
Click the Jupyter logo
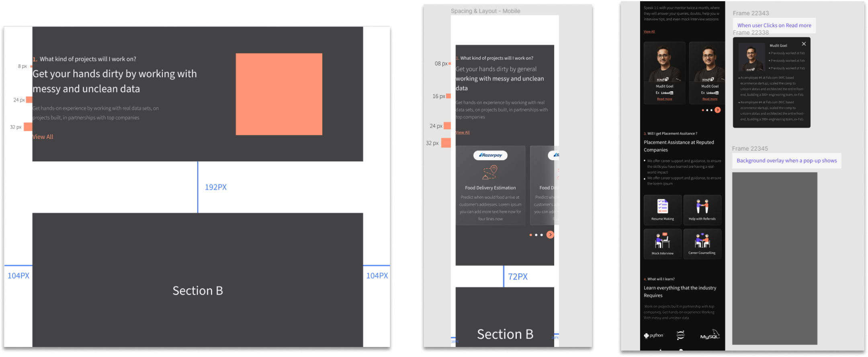(680, 335)
